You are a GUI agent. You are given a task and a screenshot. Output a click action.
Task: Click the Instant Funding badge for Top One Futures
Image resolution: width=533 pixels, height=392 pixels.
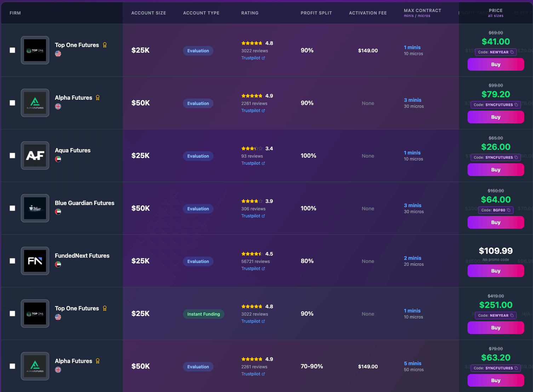point(204,314)
